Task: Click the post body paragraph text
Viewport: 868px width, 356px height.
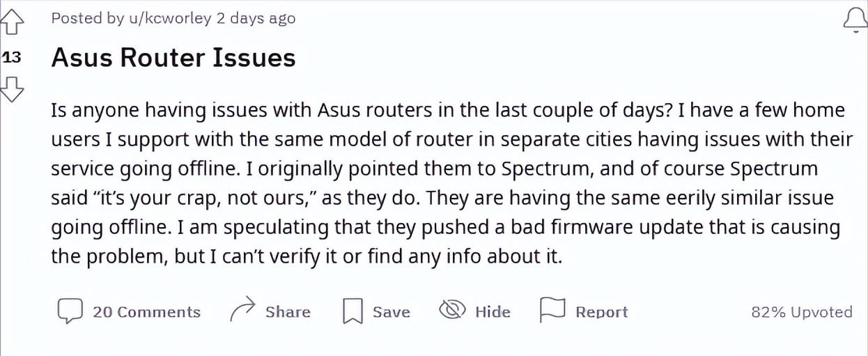Action: click(x=446, y=183)
